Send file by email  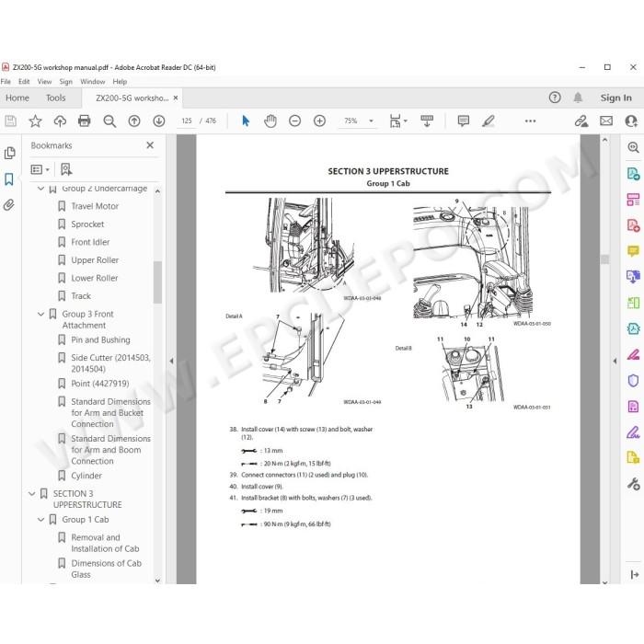tap(606, 121)
